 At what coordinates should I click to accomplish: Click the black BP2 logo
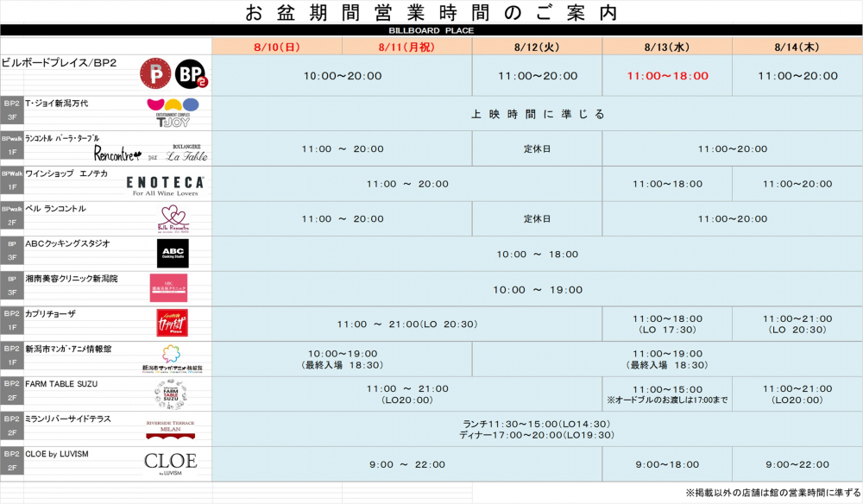(x=191, y=73)
